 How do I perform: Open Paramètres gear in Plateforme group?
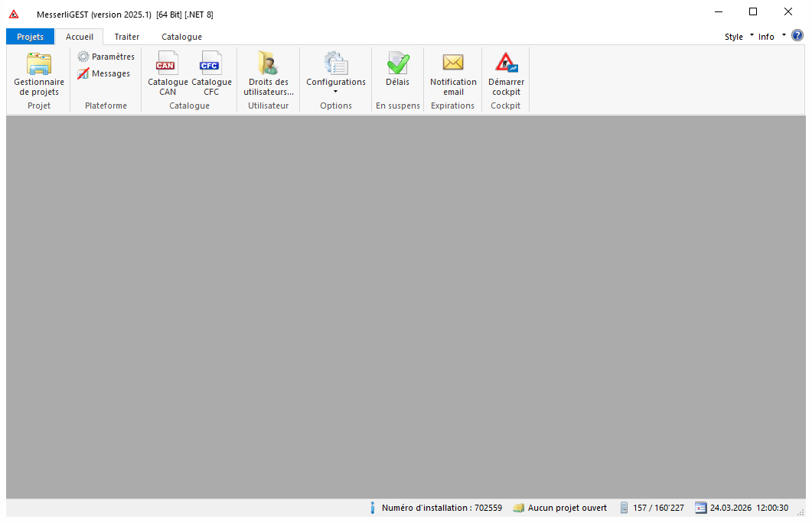pyautogui.click(x=106, y=57)
